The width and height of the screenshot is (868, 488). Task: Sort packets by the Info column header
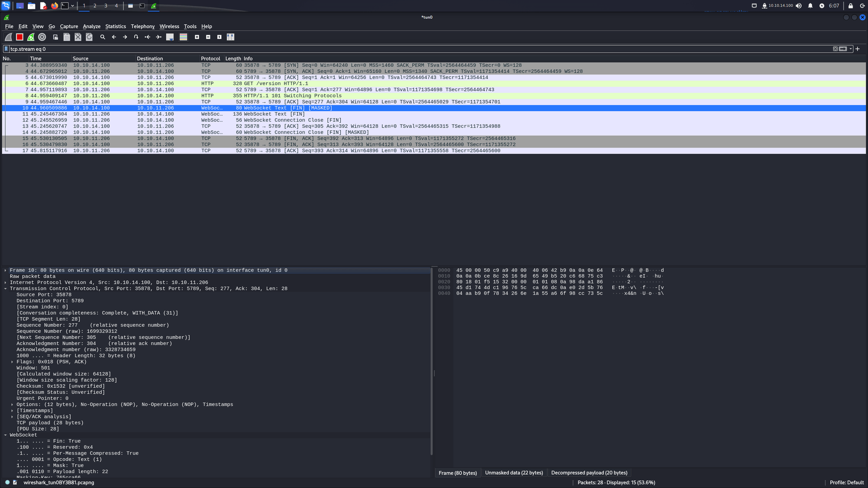[554, 59]
